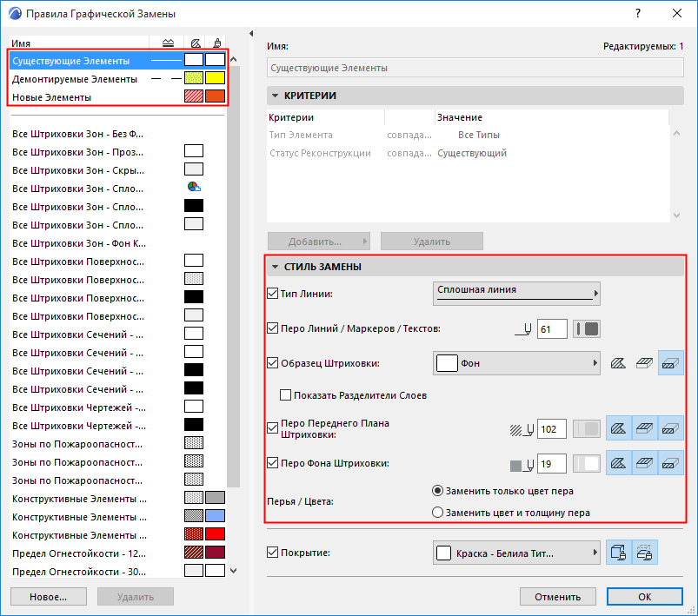
Task: Click the line pen number field 61
Action: (x=552, y=329)
